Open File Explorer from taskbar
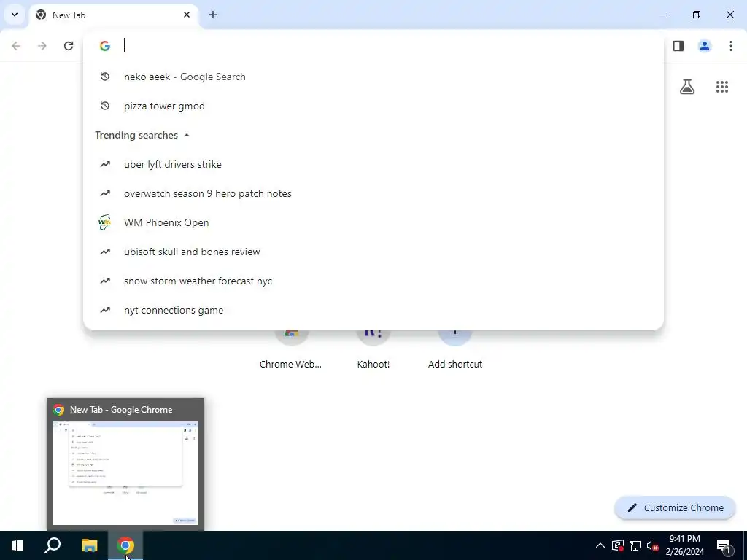Screen dimensions: 747x560 click(89, 545)
